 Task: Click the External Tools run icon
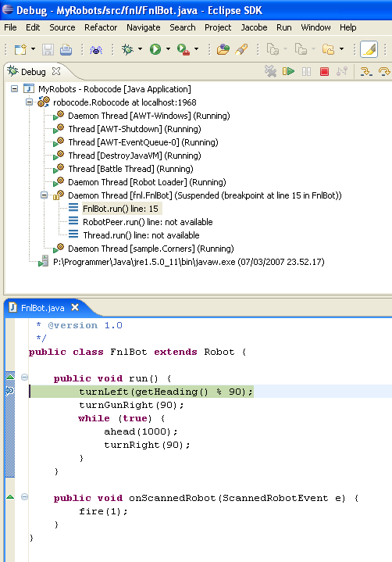click(184, 49)
